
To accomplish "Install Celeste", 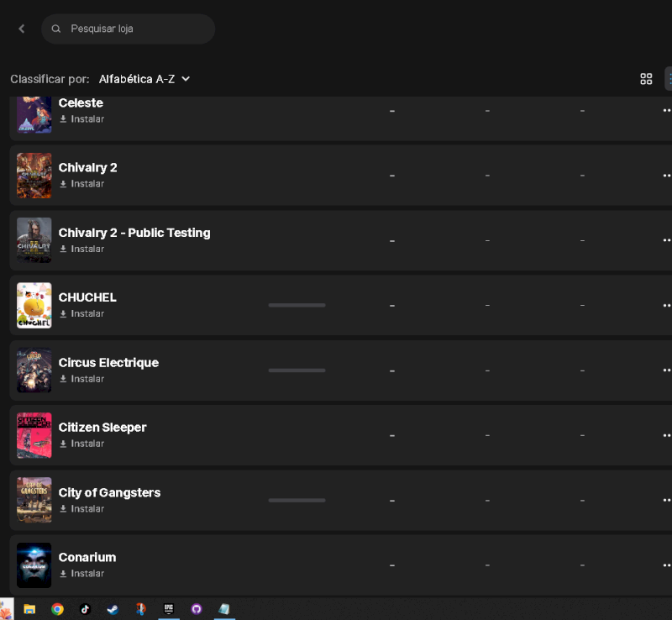I will pos(81,119).
